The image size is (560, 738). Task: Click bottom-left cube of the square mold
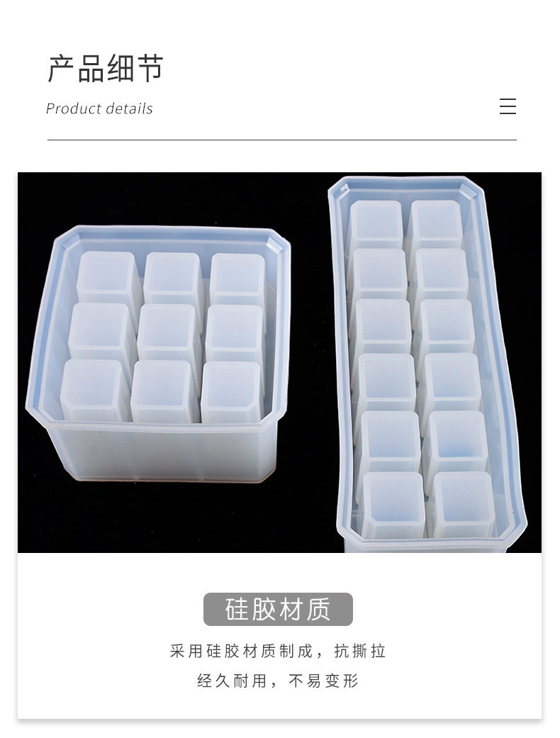(94, 390)
